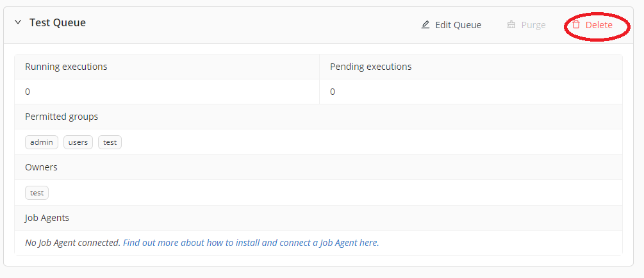Image resolution: width=644 pixels, height=278 pixels.
Task: Click the Edit Queue pencil icon
Action: coord(425,25)
